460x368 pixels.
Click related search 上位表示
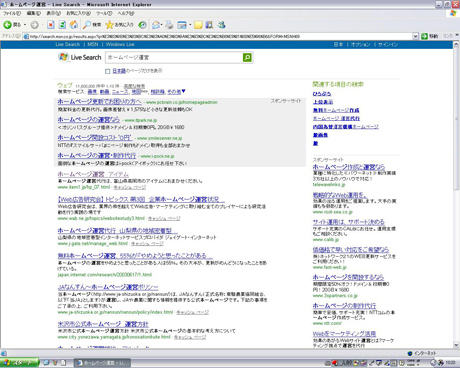[322, 102]
